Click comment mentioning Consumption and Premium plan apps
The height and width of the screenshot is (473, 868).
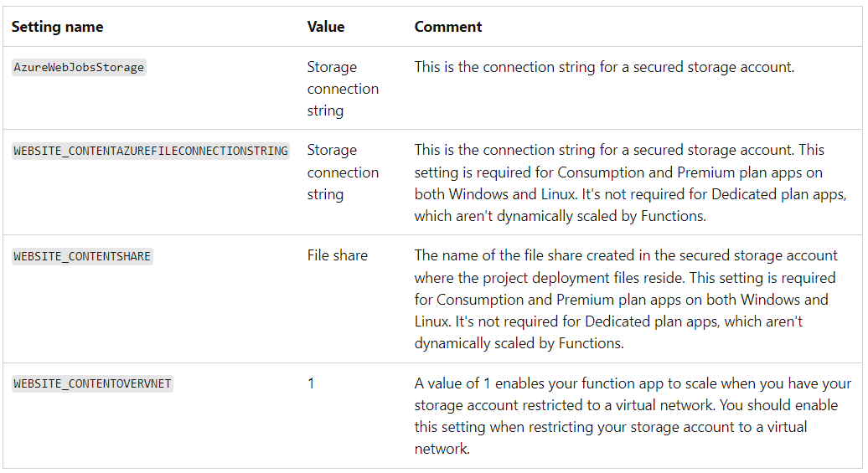click(x=631, y=183)
